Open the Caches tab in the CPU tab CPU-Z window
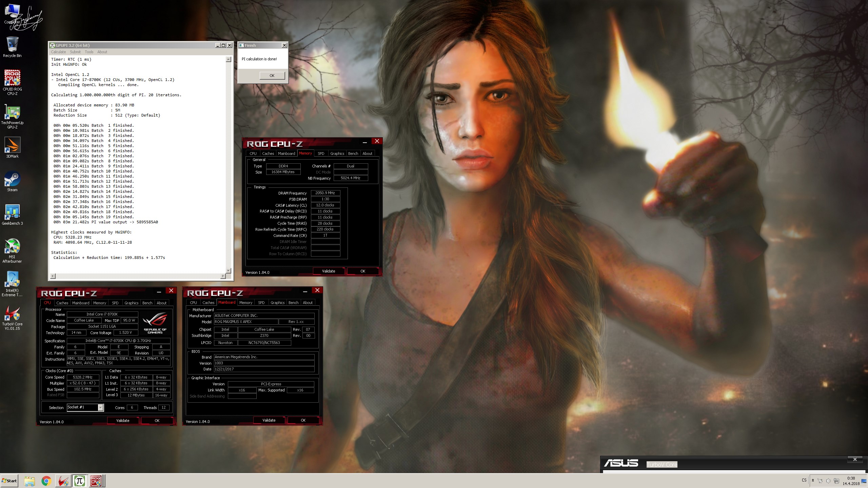868x488 pixels. tap(62, 303)
